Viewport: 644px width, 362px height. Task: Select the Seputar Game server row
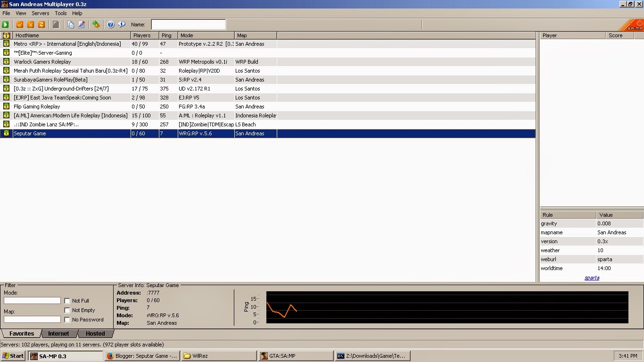pos(268,133)
